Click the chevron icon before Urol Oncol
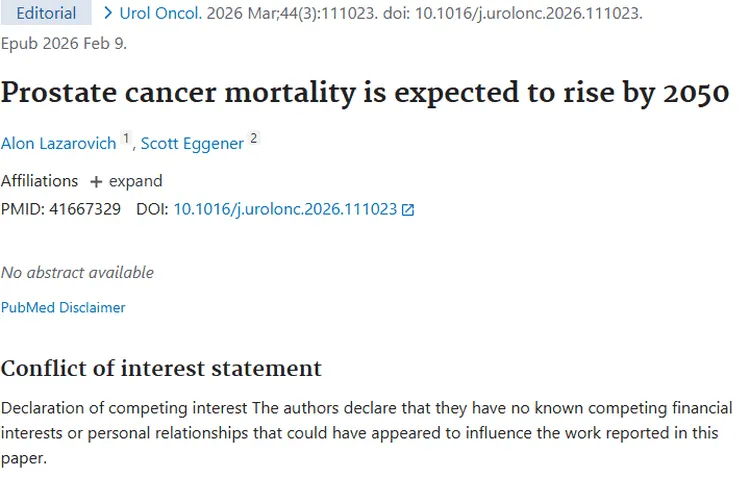The image size is (750, 500). click(107, 14)
